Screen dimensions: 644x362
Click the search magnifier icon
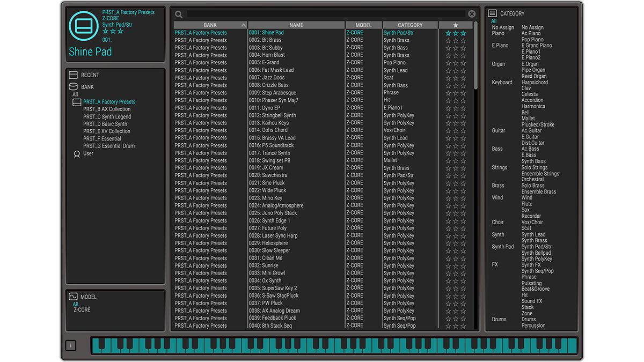[x=179, y=14]
